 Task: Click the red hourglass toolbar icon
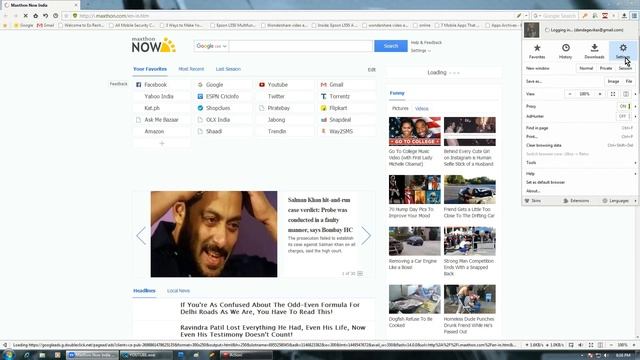point(605,16)
